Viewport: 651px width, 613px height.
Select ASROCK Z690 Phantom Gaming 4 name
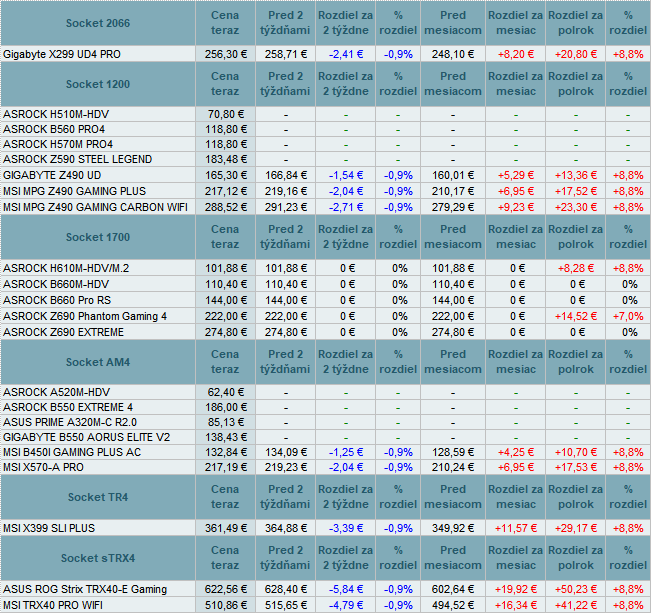[85, 316]
